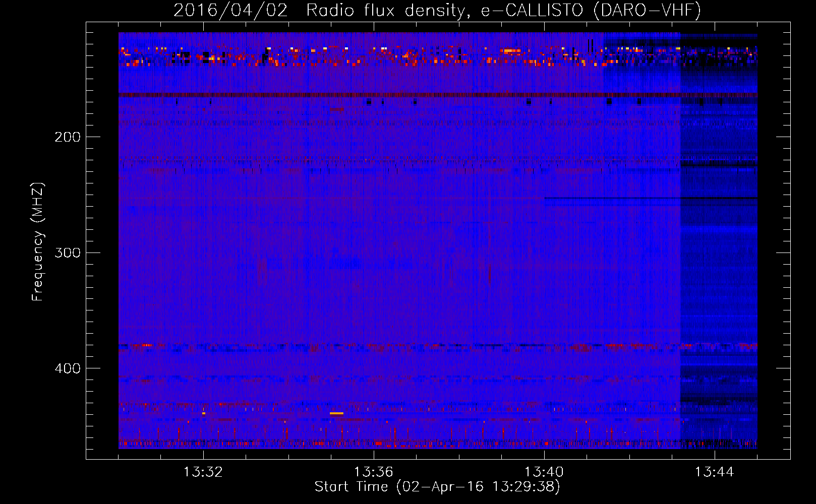Click the 'Frequency (MHZ)' axis label
This screenshot has height=504, width=816.
click(38, 242)
